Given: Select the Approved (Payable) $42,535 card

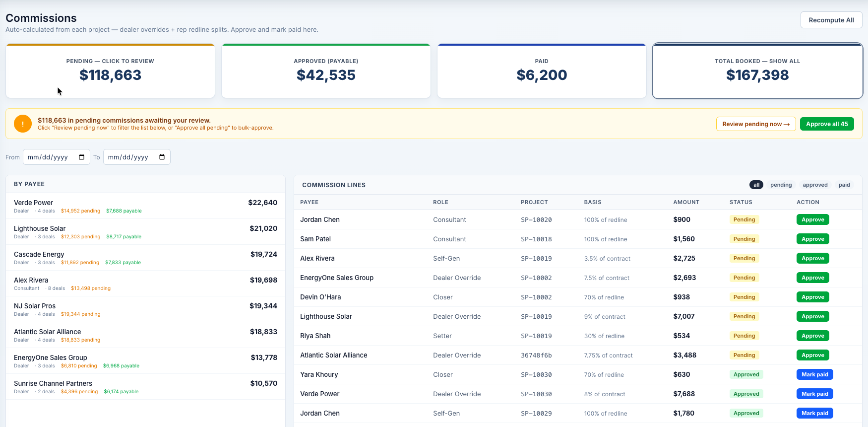Looking at the screenshot, I should pyautogui.click(x=326, y=71).
